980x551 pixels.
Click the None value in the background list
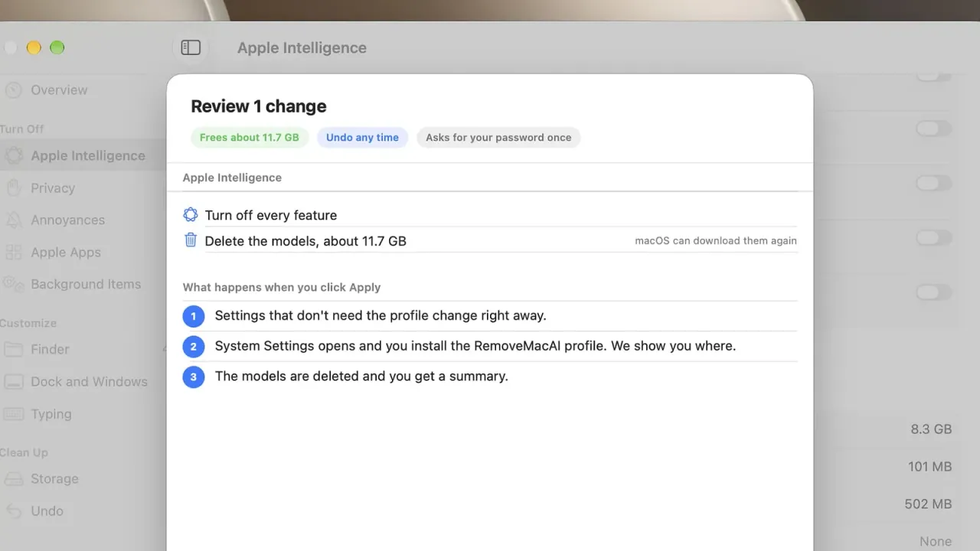pos(936,542)
